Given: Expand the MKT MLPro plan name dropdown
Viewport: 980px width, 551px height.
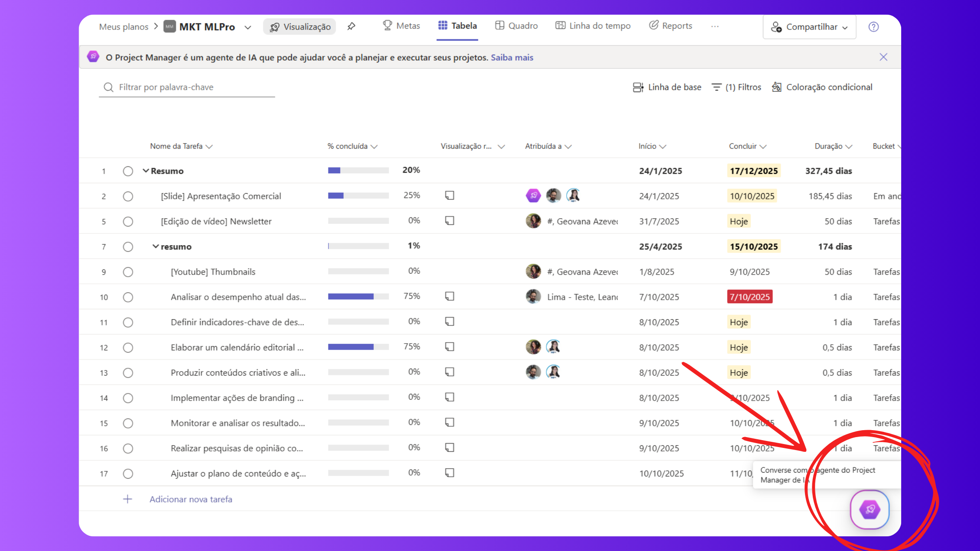Looking at the screenshot, I should click(x=248, y=27).
